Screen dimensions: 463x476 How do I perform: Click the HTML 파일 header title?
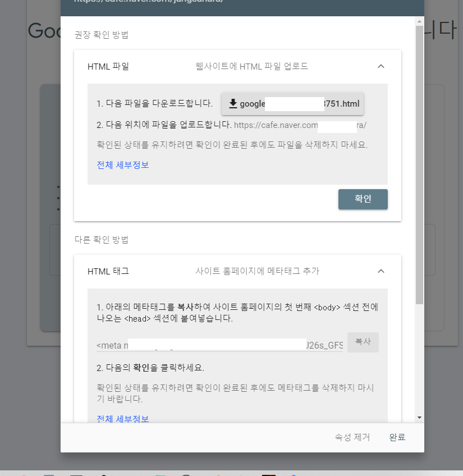coord(108,66)
